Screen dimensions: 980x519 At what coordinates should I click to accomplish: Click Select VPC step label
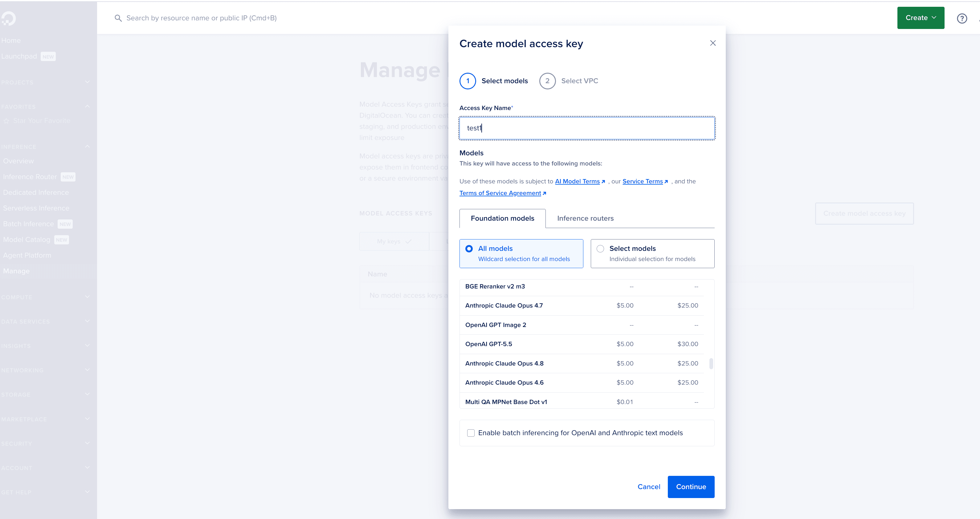[x=579, y=81]
